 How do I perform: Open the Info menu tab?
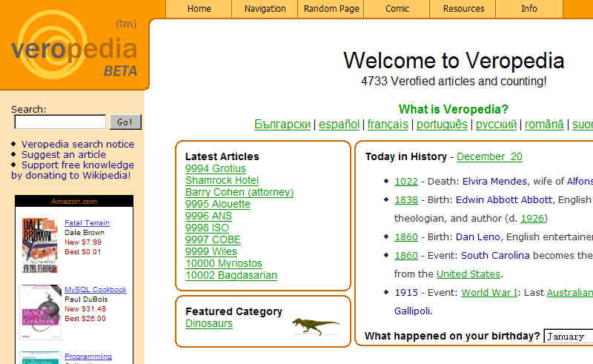[x=529, y=9]
